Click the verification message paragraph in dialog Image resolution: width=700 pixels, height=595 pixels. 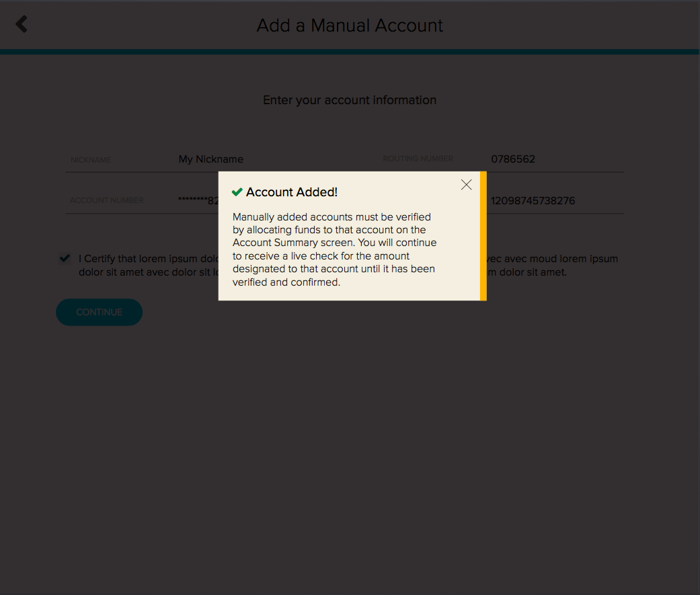coord(334,249)
